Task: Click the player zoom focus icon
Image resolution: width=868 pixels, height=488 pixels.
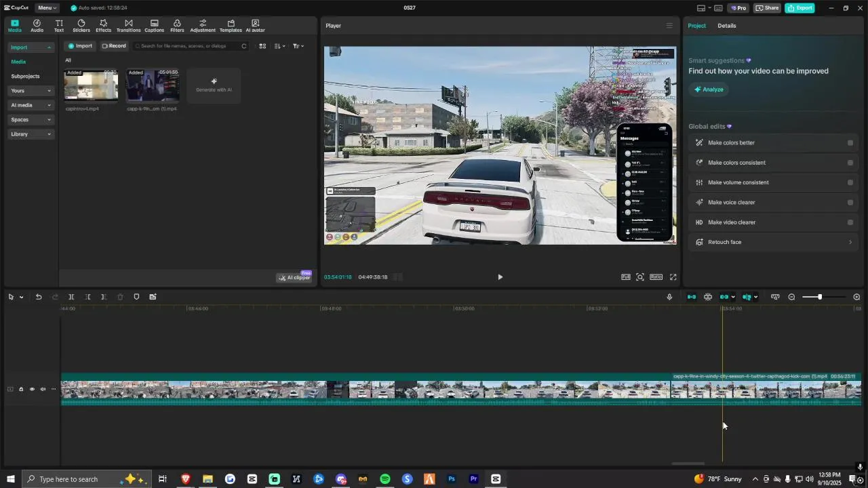Action: click(x=640, y=277)
